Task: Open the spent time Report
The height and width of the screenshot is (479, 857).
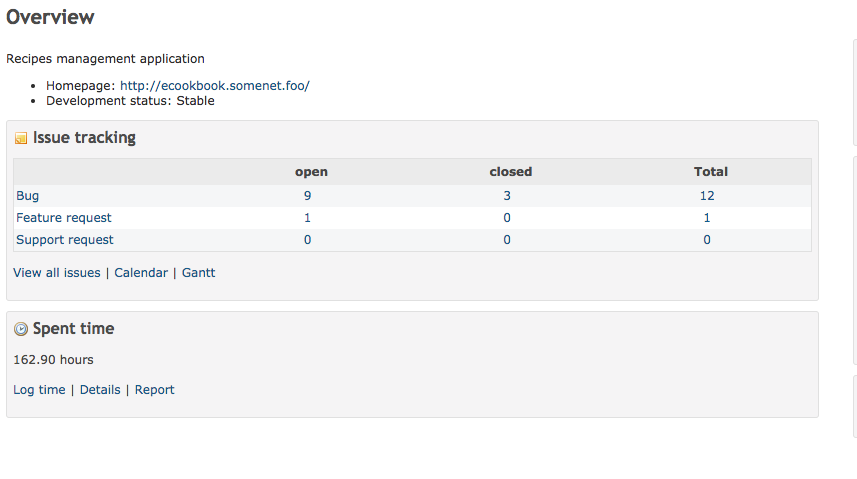Action: coord(155,390)
